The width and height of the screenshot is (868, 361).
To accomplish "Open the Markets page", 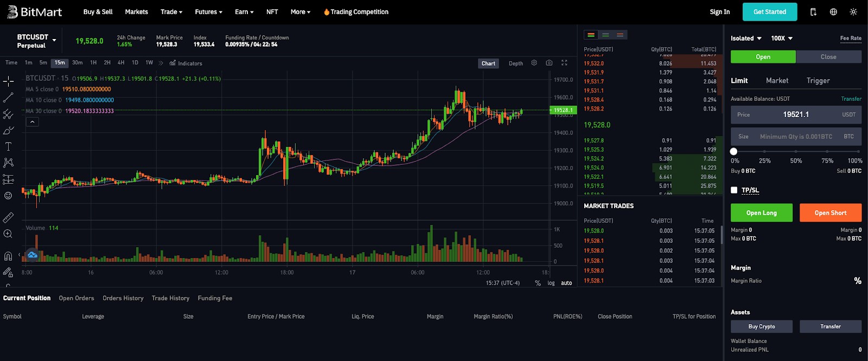I will (x=136, y=12).
